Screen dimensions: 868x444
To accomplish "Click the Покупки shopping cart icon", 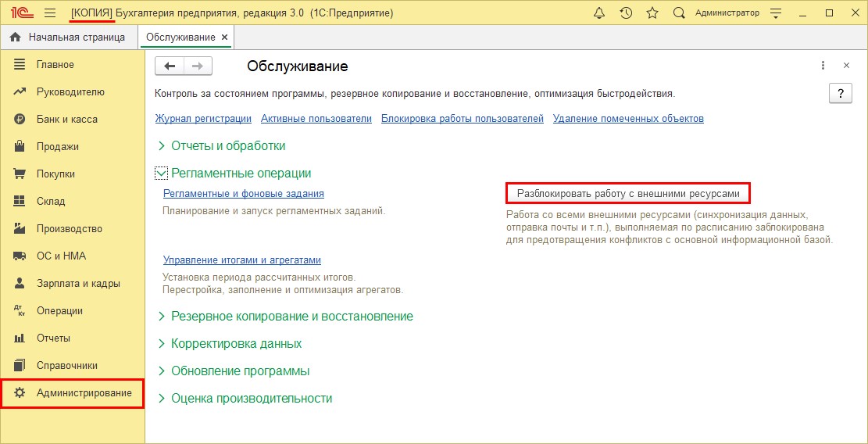I will coord(20,174).
